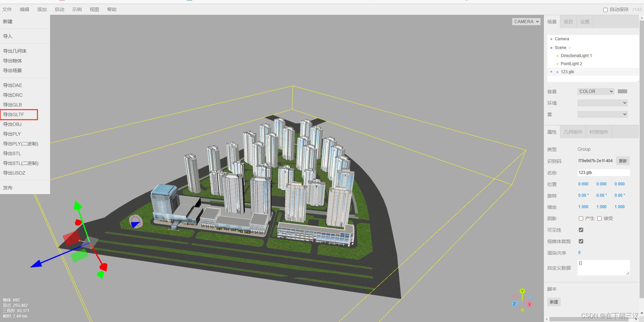Click the 名称 field containing 123.glb
The width and height of the screenshot is (644, 322).
[603, 173]
